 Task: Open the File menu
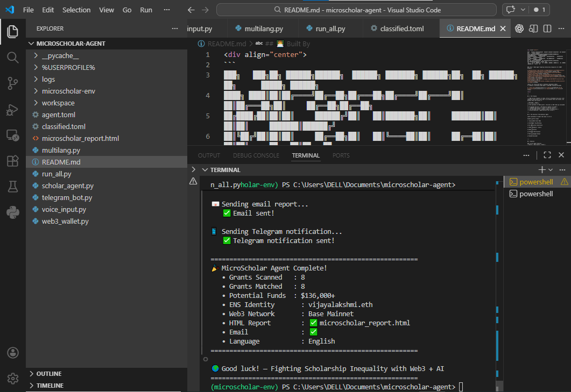point(28,10)
